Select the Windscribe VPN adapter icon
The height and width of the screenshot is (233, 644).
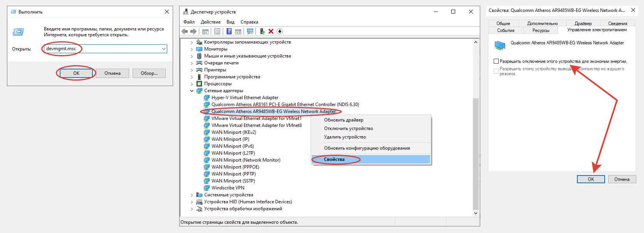207,188
